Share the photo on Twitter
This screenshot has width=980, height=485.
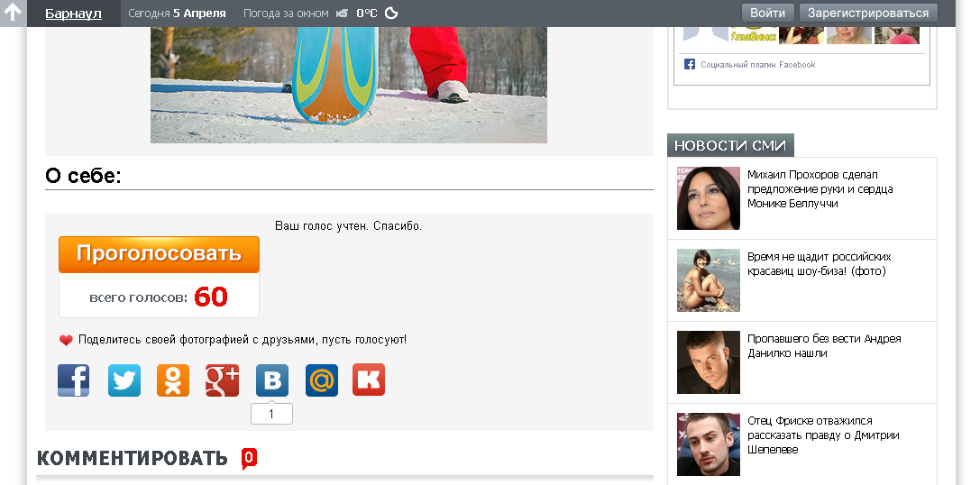[x=124, y=380]
